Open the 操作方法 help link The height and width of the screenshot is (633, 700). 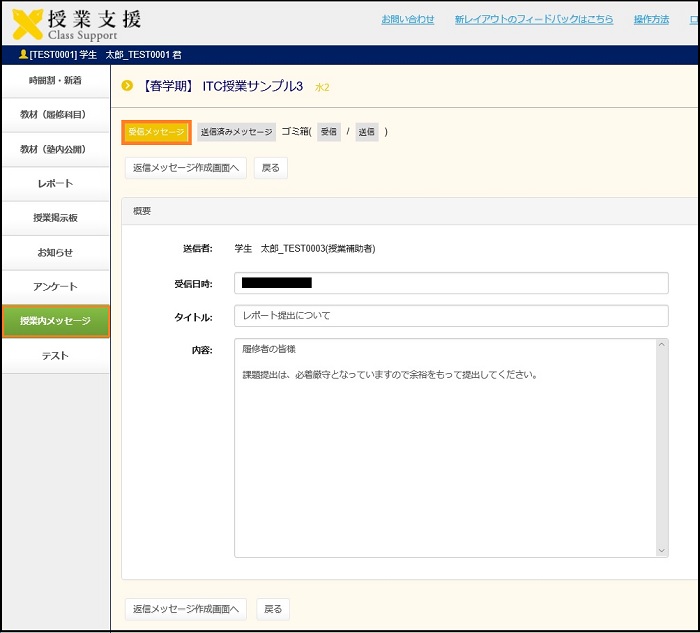[651, 20]
